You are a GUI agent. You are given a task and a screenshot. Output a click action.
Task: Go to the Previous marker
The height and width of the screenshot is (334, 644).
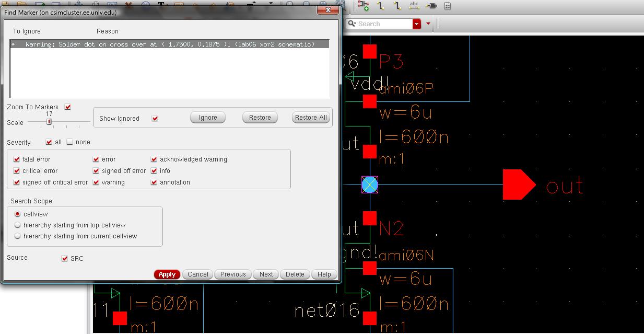click(x=233, y=274)
